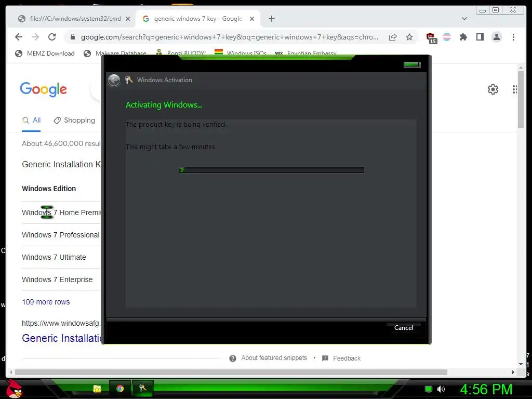Reload the Google search page
Viewport: 532px width, 399px height.
pos(52,37)
